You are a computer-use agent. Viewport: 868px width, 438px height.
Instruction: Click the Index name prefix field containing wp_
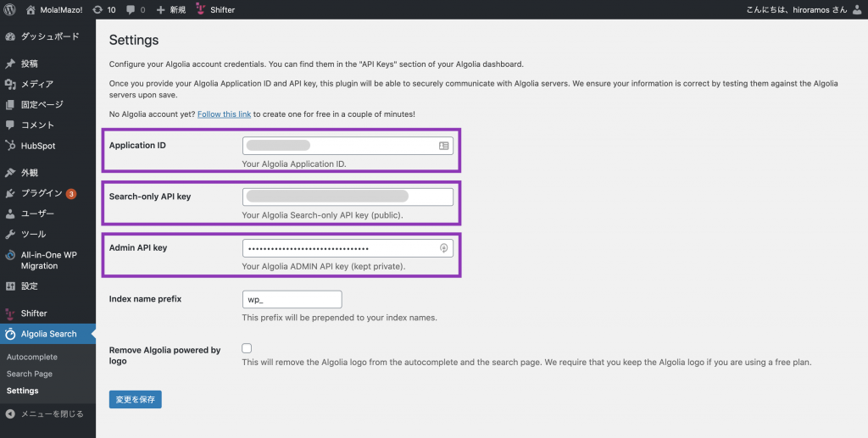pos(292,299)
